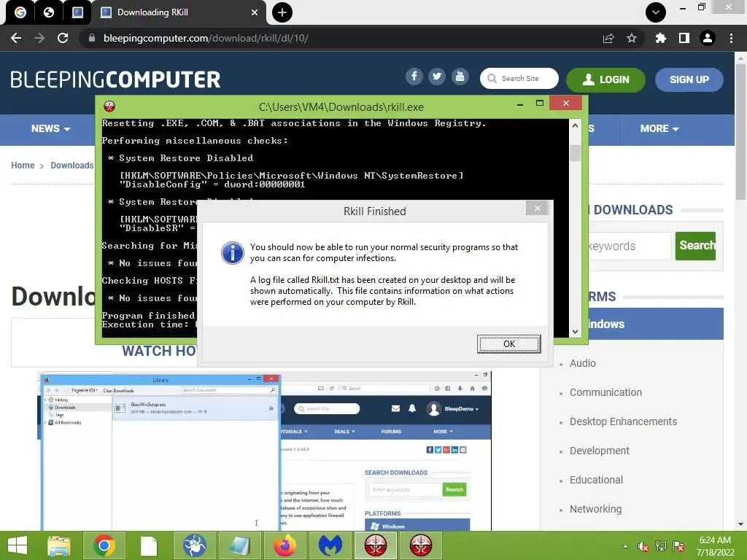747x560 pixels.
Task: Switch to the Google tab
Action: [20, 12]
